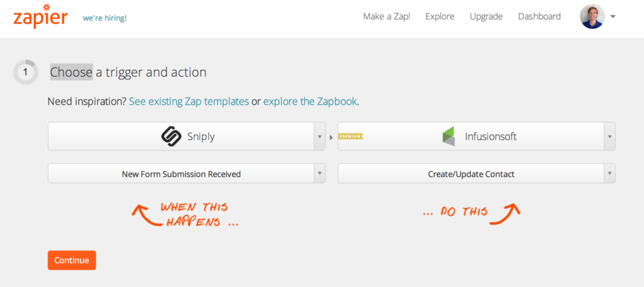
Task: Click the we're hiring! link
Action: click(104, 18)
